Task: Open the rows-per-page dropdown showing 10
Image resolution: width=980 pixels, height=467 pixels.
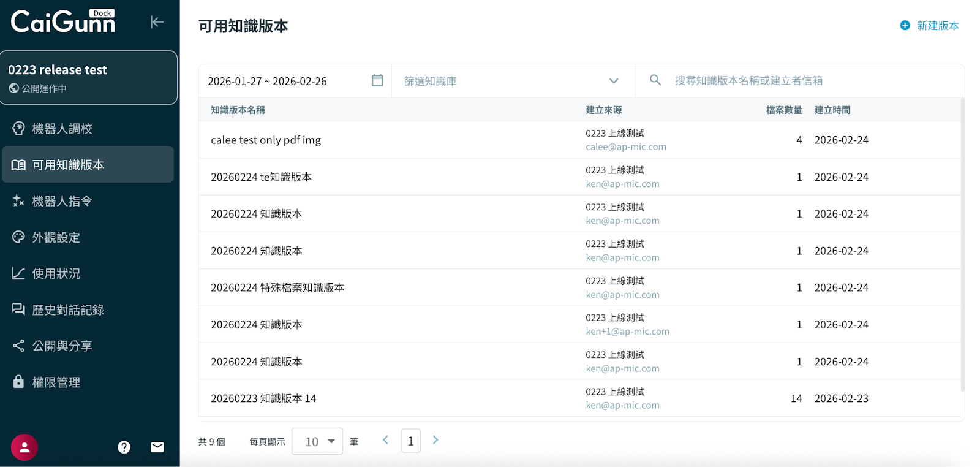Action: tap(317, 441)
